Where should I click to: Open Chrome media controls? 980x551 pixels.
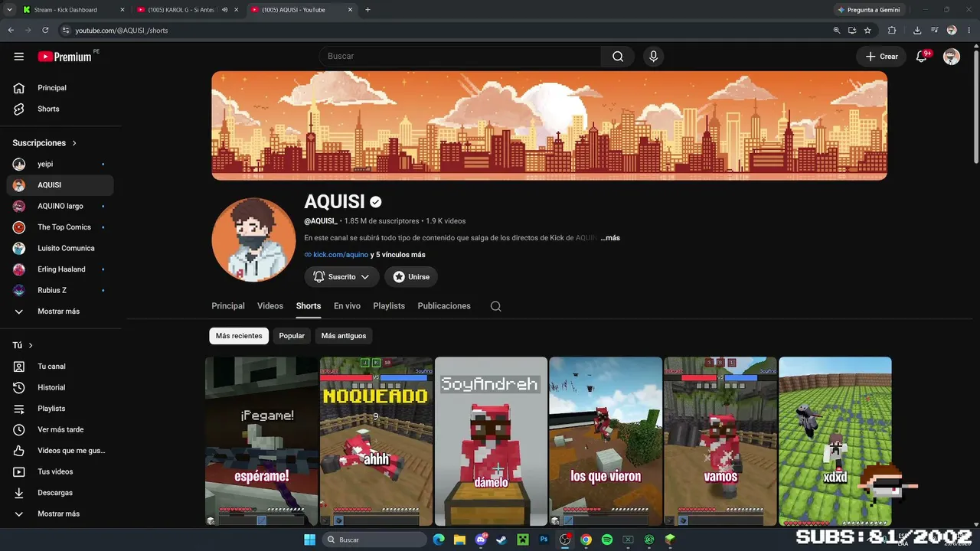934,31
